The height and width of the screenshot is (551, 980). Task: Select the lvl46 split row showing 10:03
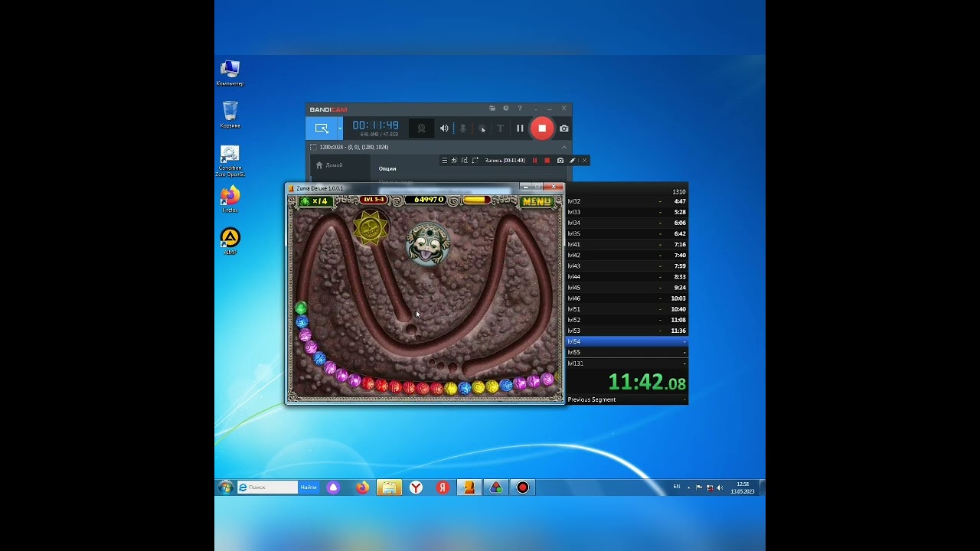(x=626, y=298)
